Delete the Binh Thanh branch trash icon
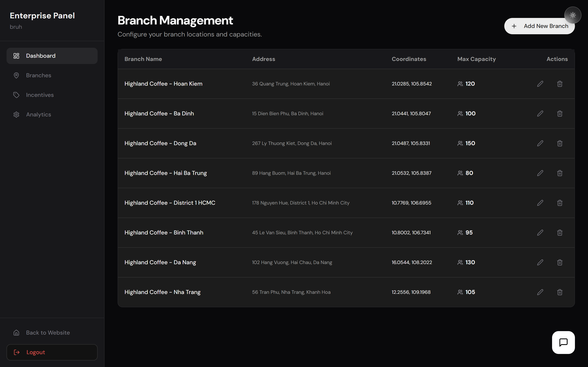 click(560, 232)
